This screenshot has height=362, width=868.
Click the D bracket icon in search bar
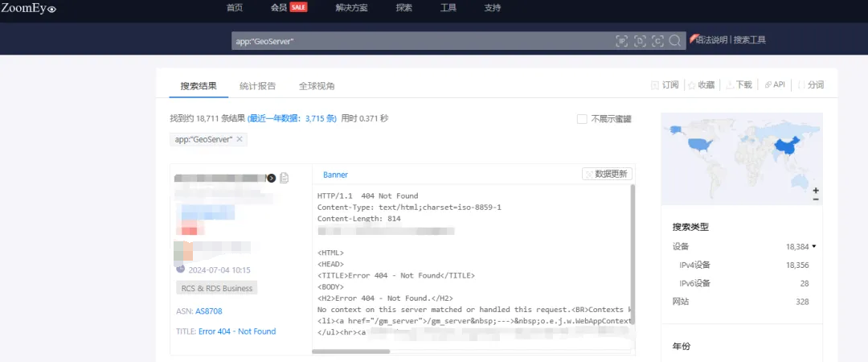coord(640,41)
